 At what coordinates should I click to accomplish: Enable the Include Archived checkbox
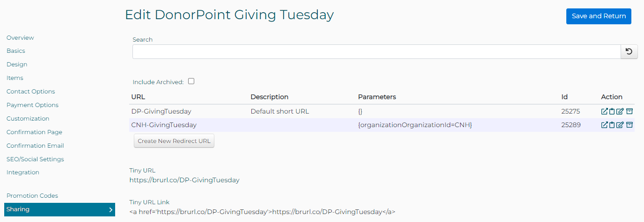pyautogui.click(x=191, y=81)
